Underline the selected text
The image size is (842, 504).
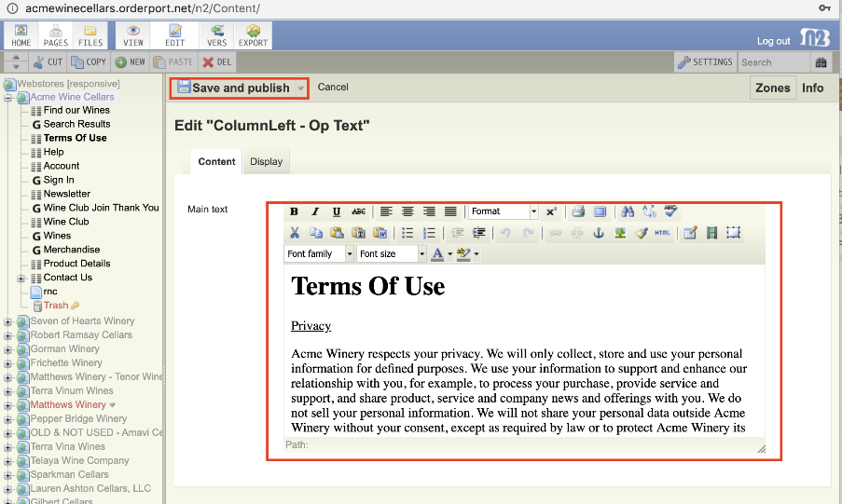(x=337, y=211)
